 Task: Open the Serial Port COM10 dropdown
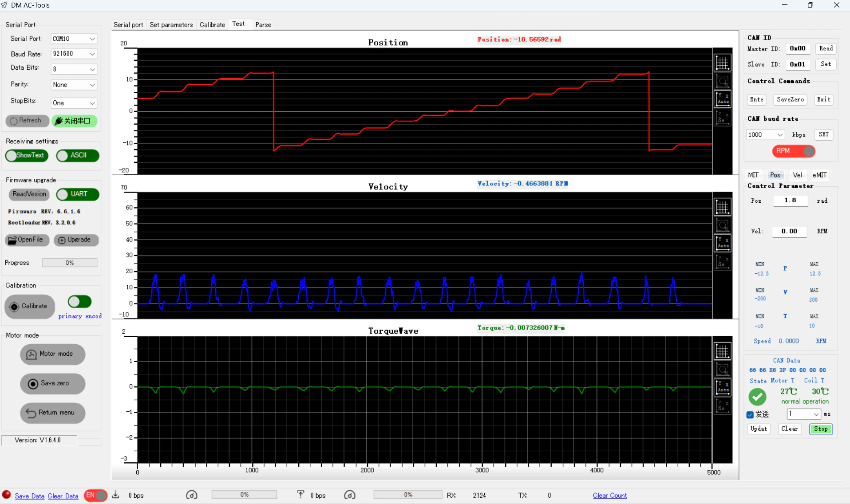pyautogui.click(x=74, y=39)
